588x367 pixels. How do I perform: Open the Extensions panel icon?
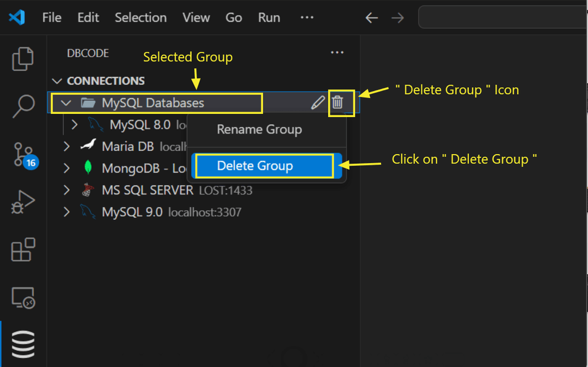tap(22, 249)
